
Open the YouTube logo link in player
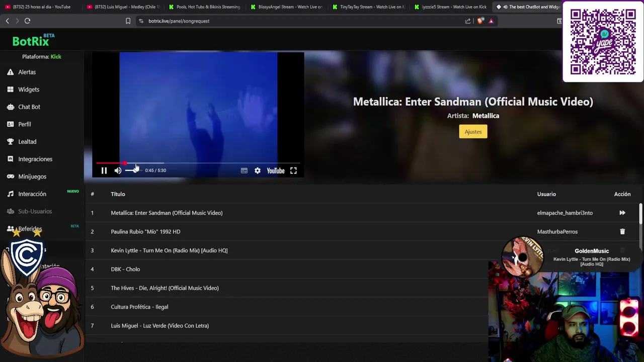pyautogui.click(x=276, y=170)
